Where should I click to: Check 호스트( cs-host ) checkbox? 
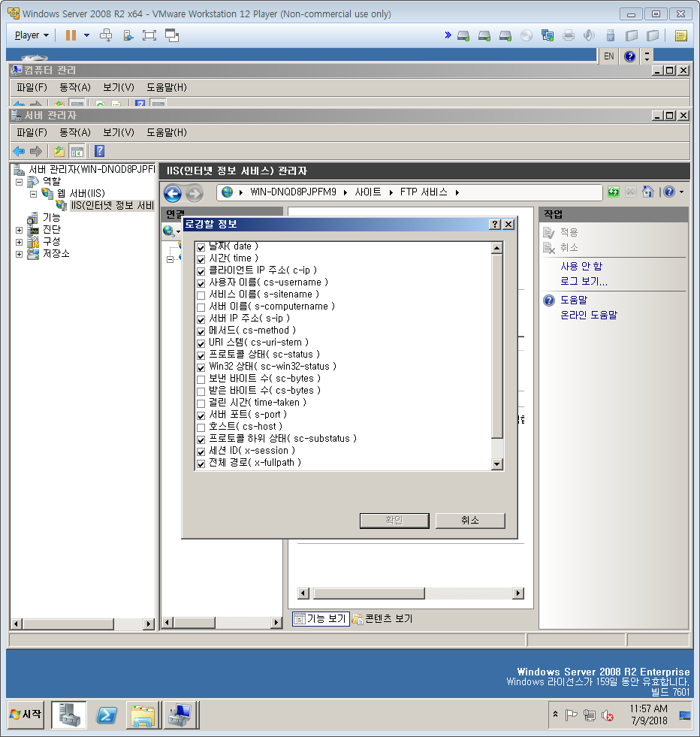pos(201,427)
